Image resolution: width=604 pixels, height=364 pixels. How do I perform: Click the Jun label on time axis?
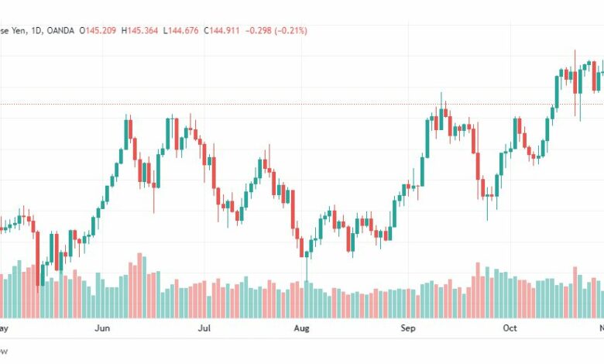click(x=102, y=328)
